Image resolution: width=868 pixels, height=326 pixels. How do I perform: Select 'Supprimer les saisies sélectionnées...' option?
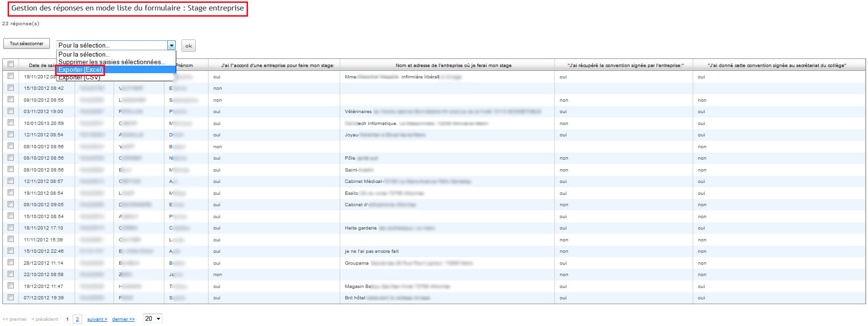[x=112, y=62]
